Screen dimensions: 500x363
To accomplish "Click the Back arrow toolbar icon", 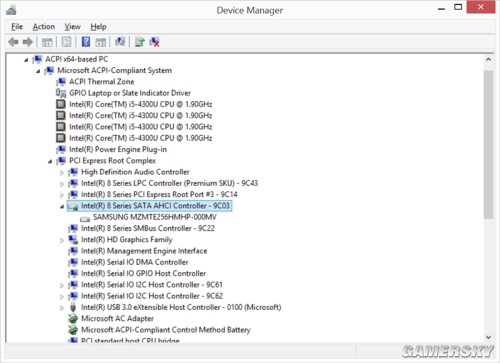I will pyautogui.click(x=13, y=42).
